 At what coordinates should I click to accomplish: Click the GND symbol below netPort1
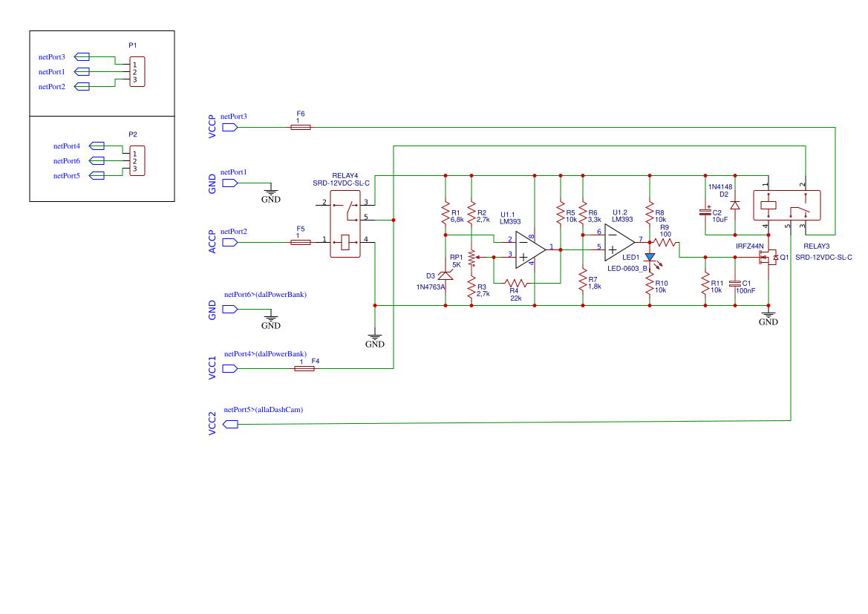[270, 192]
